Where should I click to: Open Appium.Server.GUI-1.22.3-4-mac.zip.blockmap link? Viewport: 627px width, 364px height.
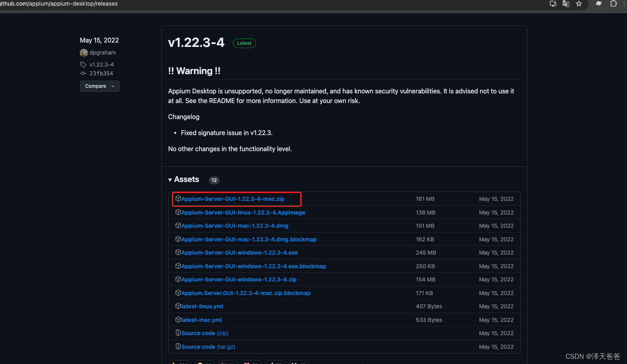[x=246, y=293]
